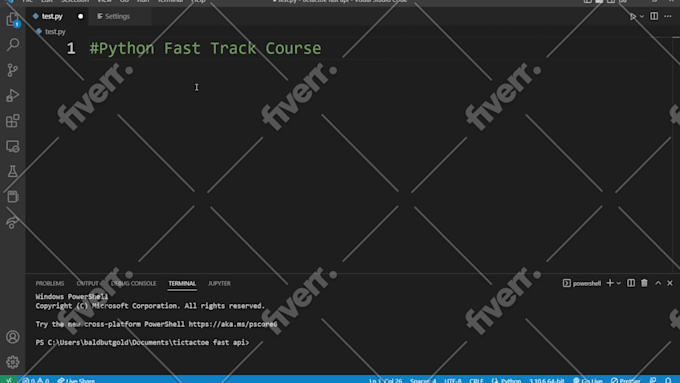Switch to the Output panel tab
The height and width of the screenshot is (383, 680).
click(x=88, y=283)
